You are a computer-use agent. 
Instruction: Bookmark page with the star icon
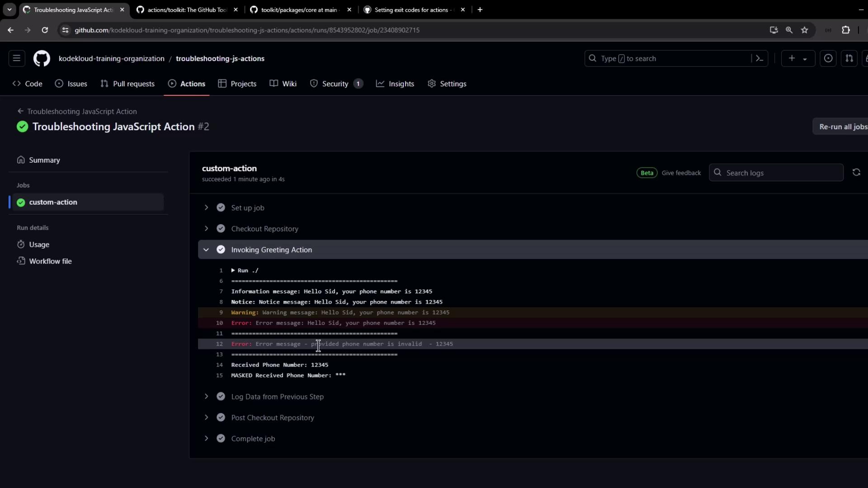(x=805, y=30)
